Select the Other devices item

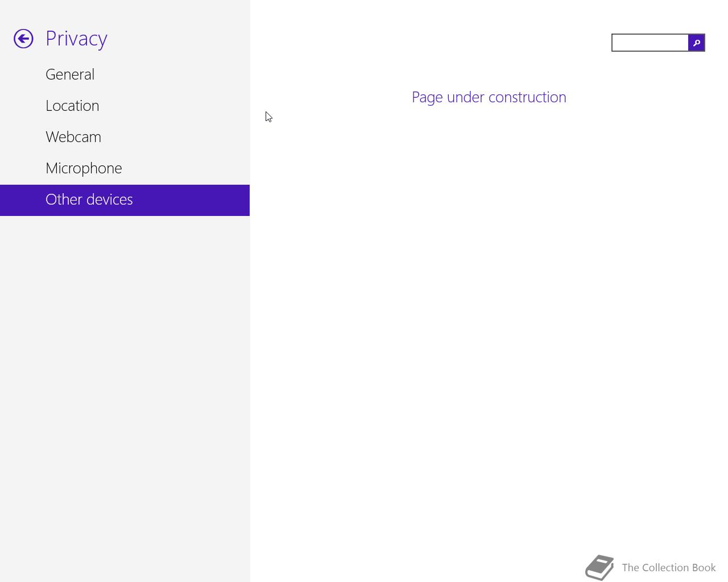(x=125, y=200)
